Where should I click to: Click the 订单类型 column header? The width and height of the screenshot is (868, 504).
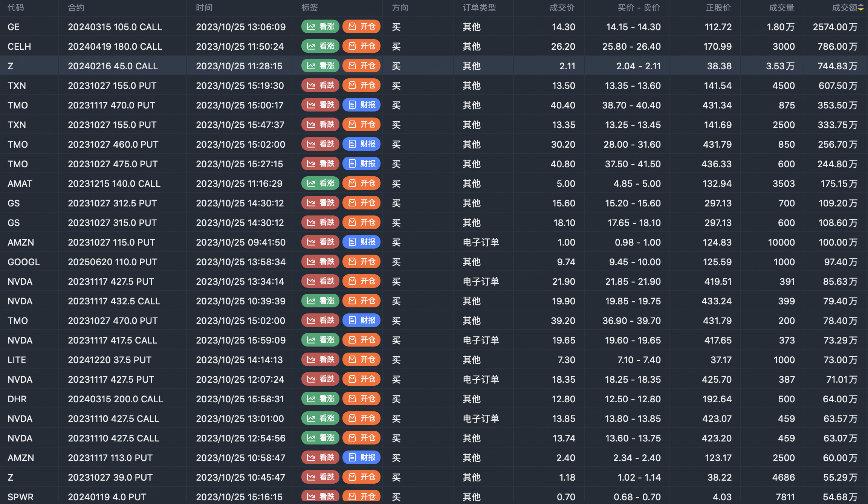(479, 8)
